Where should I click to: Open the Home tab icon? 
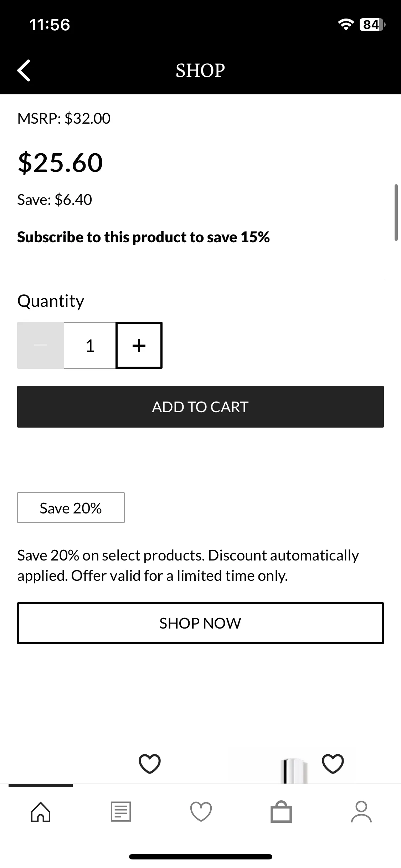tap(41, 812)
